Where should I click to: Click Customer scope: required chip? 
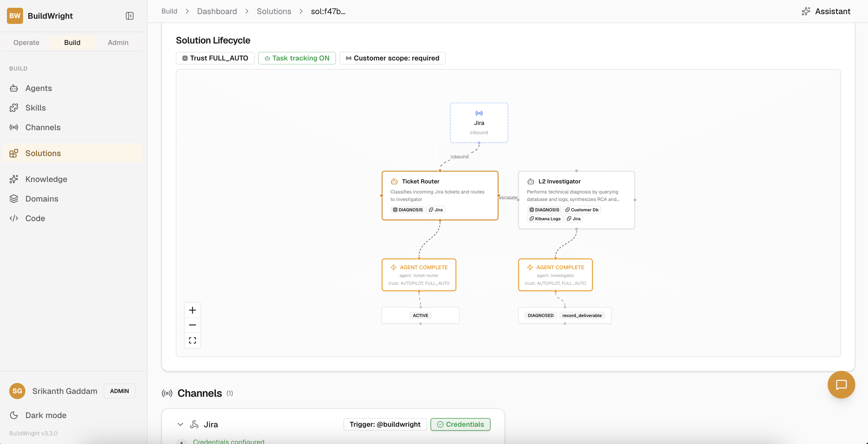click(392, 58)
